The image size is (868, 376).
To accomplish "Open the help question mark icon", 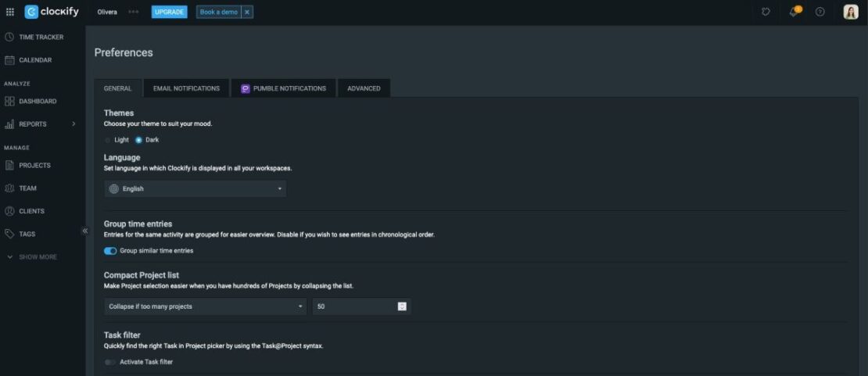I will [820, 12].
